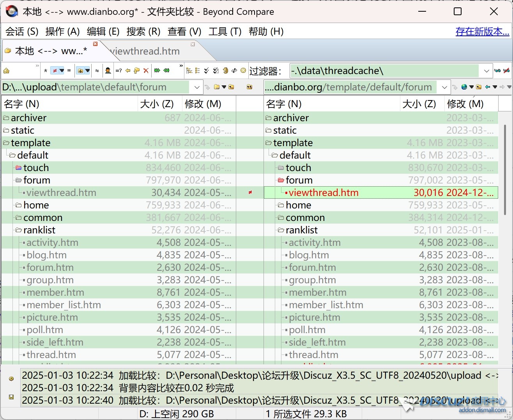This screenshot has width=513, height=420.
Task: Open the 编辑 (E) menu
Action: (103, 32)
